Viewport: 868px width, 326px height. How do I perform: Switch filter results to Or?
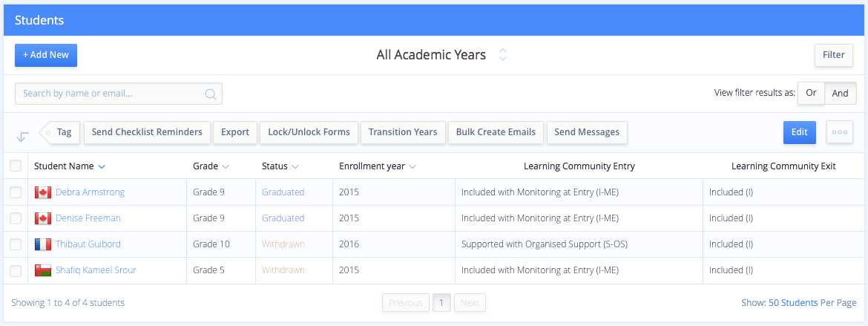(811, 94)
